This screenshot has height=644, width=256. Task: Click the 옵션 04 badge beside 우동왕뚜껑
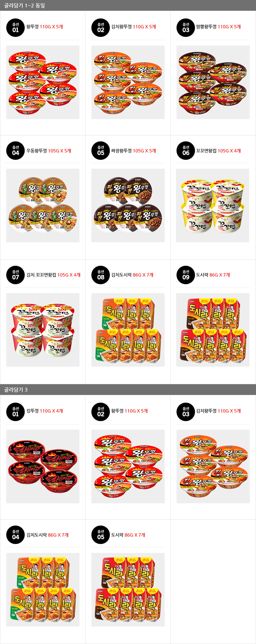coord(15,151)
